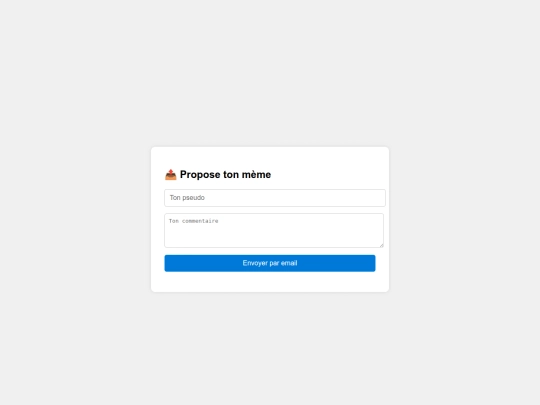Screen dimensions: 540x405
Task: Click the outbox tray emoji icon
Action: pyautogui.click(x=170, y=175)
